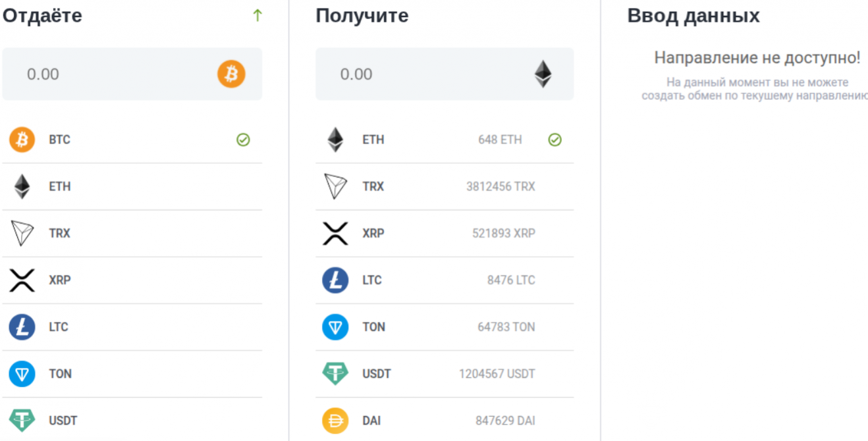The image size is (868, 441).
Task: Focus the Получите amount input field
Action: pyautogui.click(x=445, y=74)
